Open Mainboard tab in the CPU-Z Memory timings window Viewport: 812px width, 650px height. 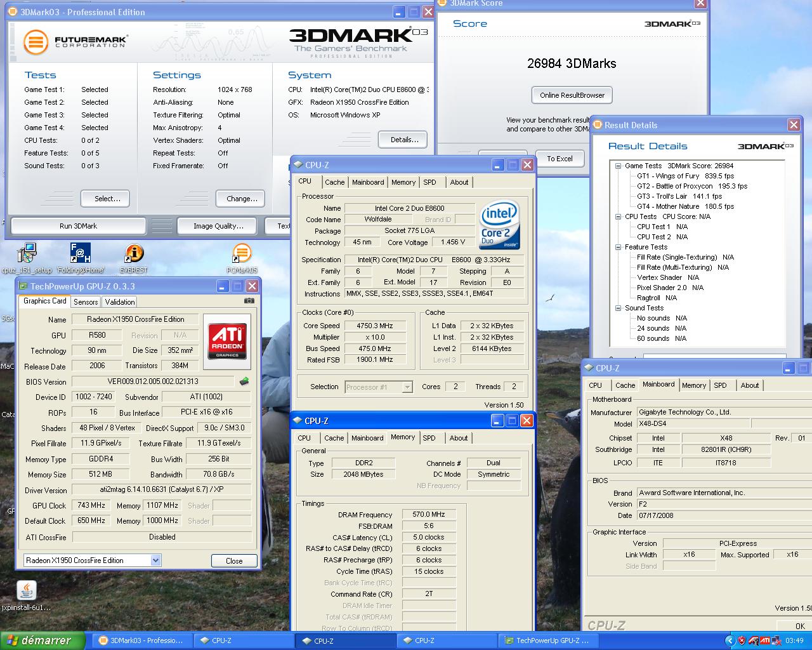367,438
